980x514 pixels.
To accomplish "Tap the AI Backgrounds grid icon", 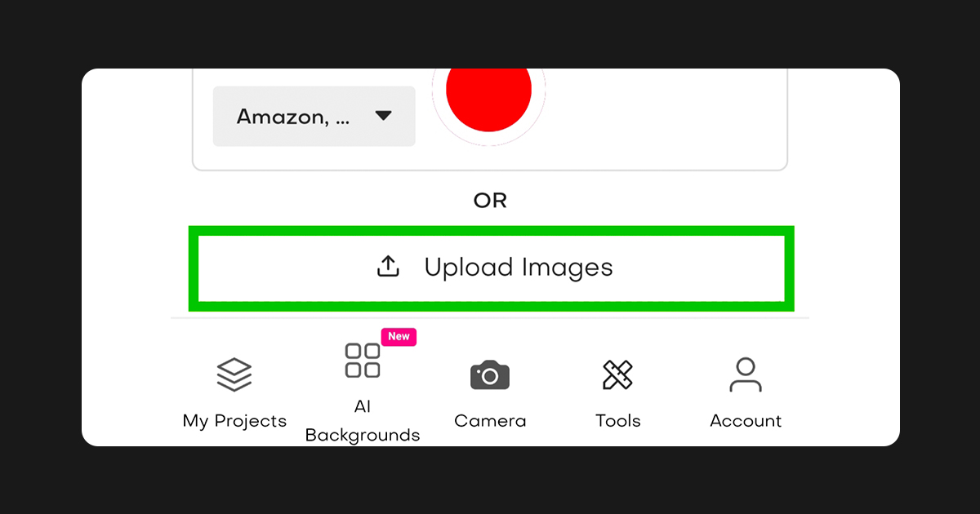I will click(363, 361).
